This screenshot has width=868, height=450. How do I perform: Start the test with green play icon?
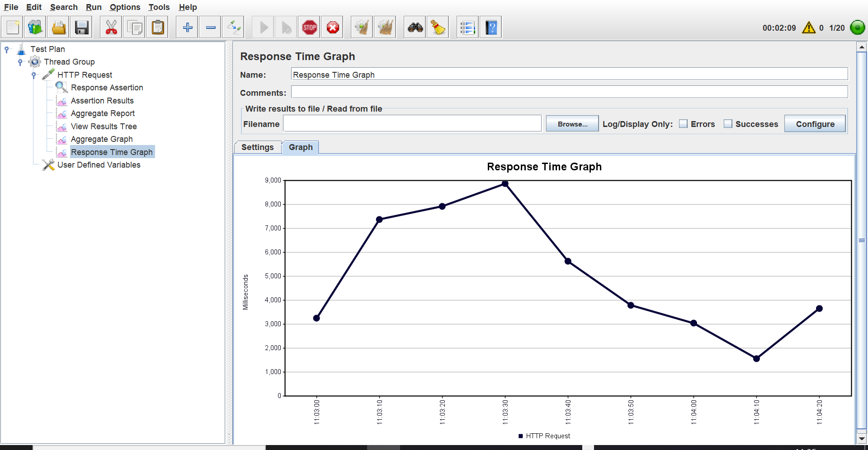(264, 28)
